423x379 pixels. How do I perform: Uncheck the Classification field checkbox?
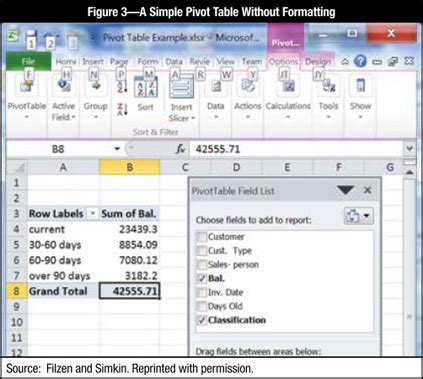[201, 320]
